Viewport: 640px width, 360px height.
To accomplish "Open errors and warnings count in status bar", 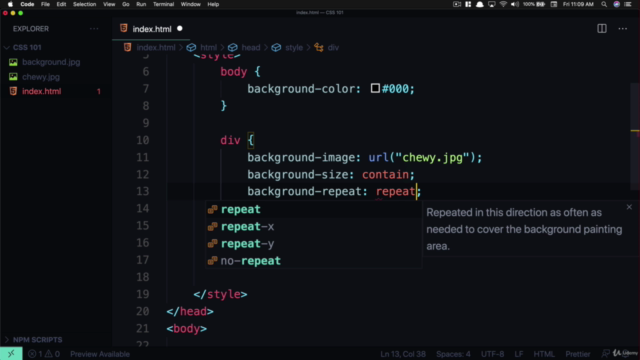I will (44, 354).
